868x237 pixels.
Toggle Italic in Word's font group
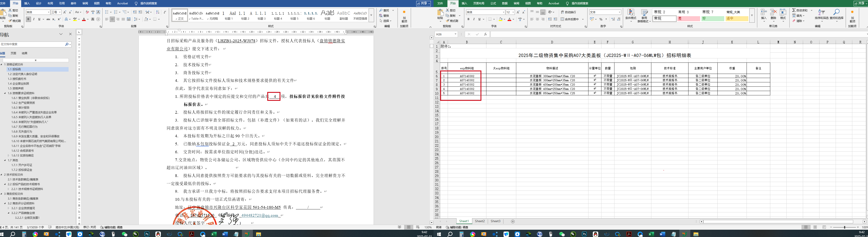click(x=34, y=19)
